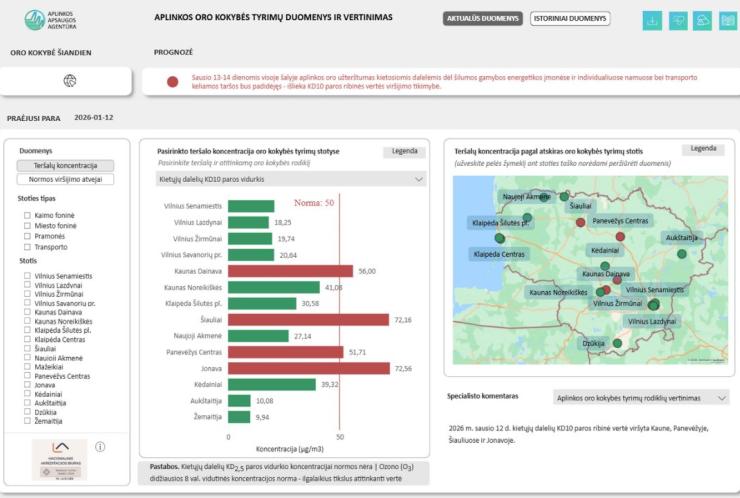Open the Kietųjų dalelių KD10 indicator dropdown
The image size is (740, 498).
tap(290, 179)
